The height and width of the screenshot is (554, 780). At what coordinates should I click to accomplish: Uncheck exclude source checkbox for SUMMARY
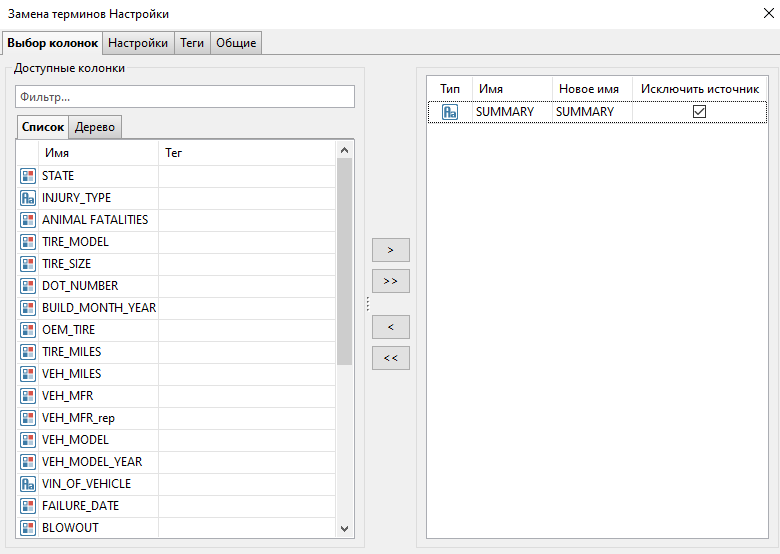(x=700, y=112)
